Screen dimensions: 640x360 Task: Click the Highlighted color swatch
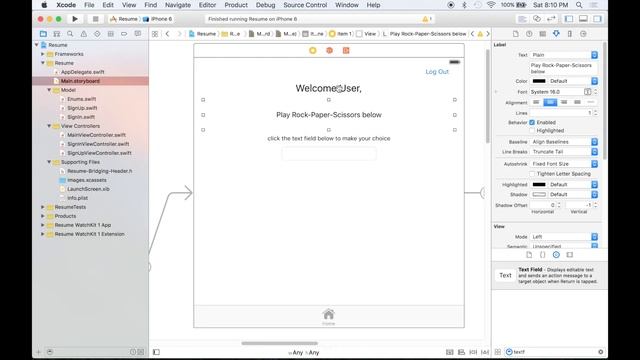pos(539,184)
